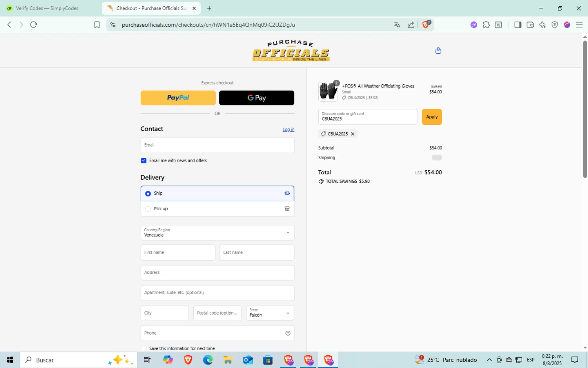Pay with PayPal express checkout
This screenshot has width=588, height=368.
pos(178,98)
